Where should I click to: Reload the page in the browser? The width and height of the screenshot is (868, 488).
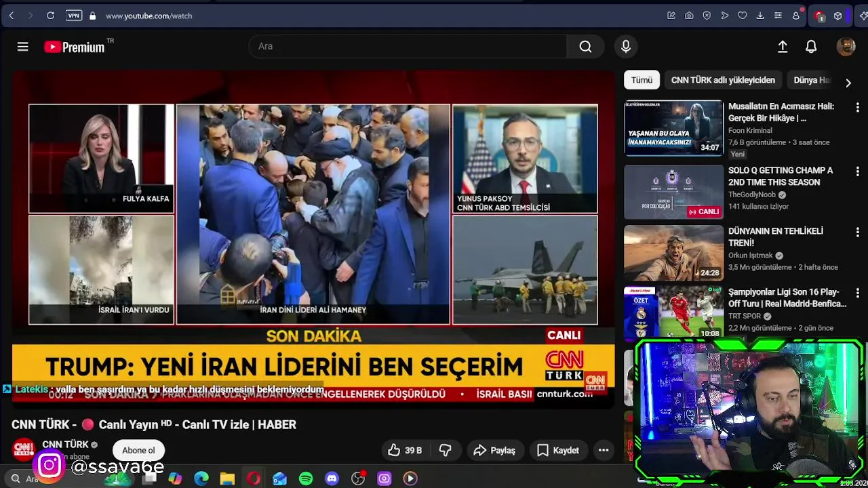coord(50,16)
